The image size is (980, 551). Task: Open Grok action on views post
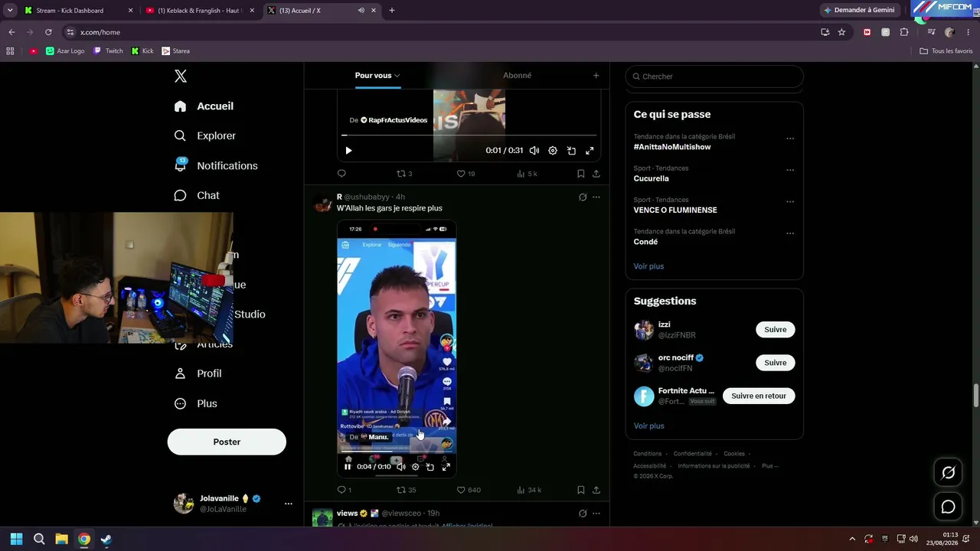[x=583, y=514]
